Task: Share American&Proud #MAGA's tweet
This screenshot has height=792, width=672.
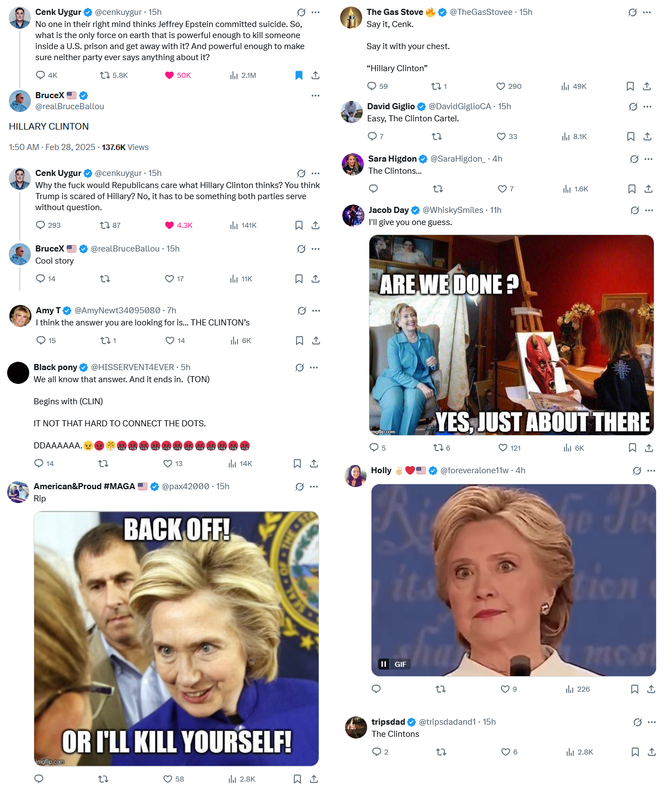Action: pos(314,779)
